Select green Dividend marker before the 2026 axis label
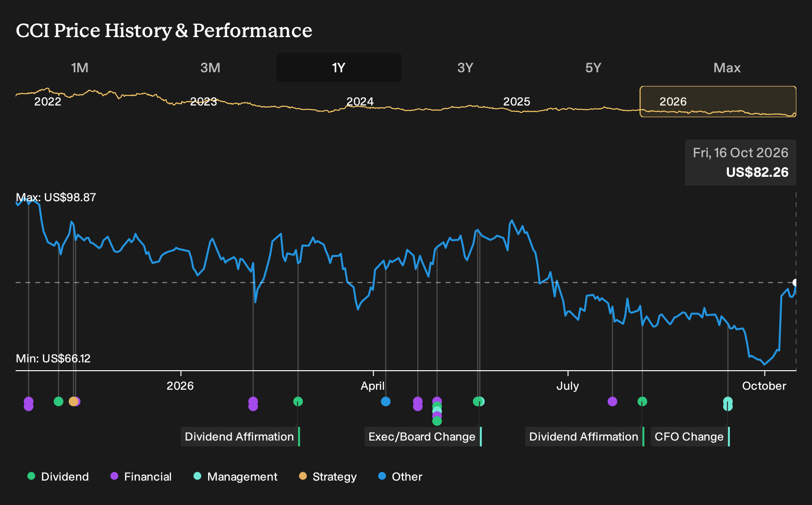 [x=59, y=401]
